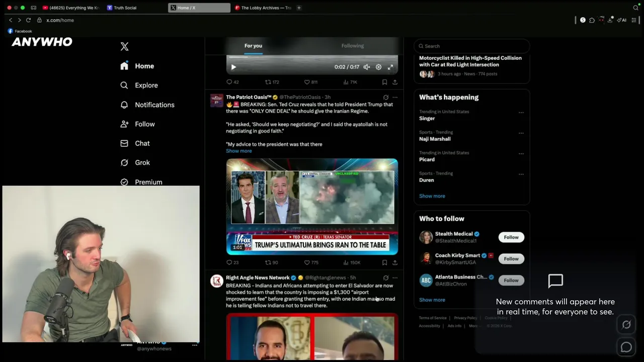The height and width of the screenshot is (362, 644).
Task: Mute the top video's audio
Action: (367, 67)
